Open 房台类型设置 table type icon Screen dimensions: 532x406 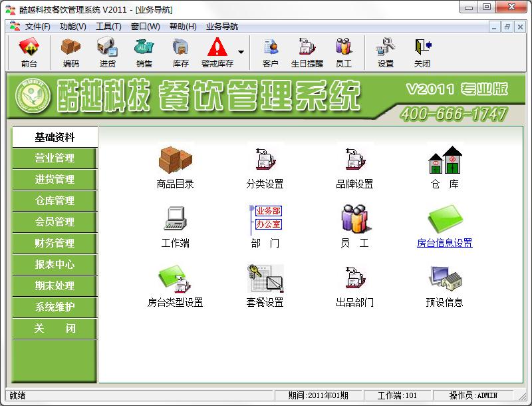pos(175,278)
